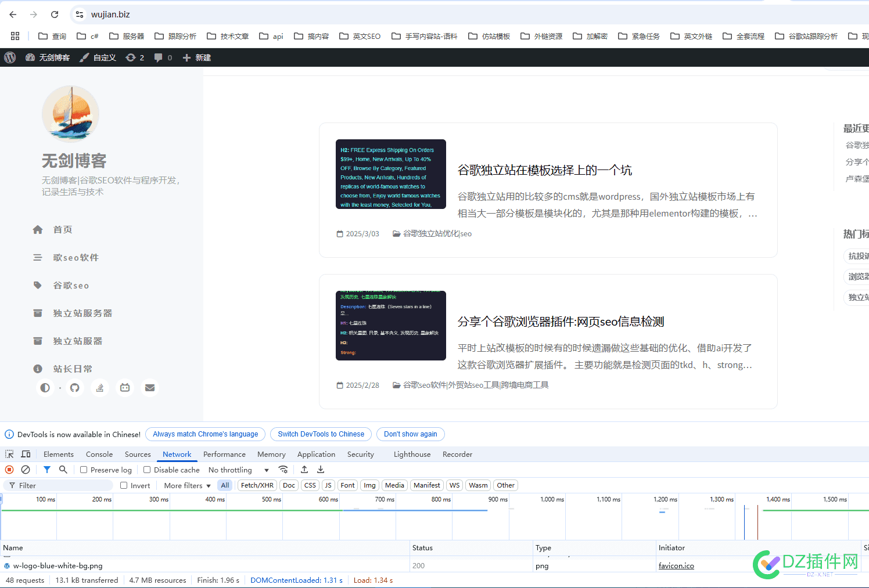This screenshot has height=588, width=869.
Task: Open the Lighthouse tab
Action: (412, 454)
